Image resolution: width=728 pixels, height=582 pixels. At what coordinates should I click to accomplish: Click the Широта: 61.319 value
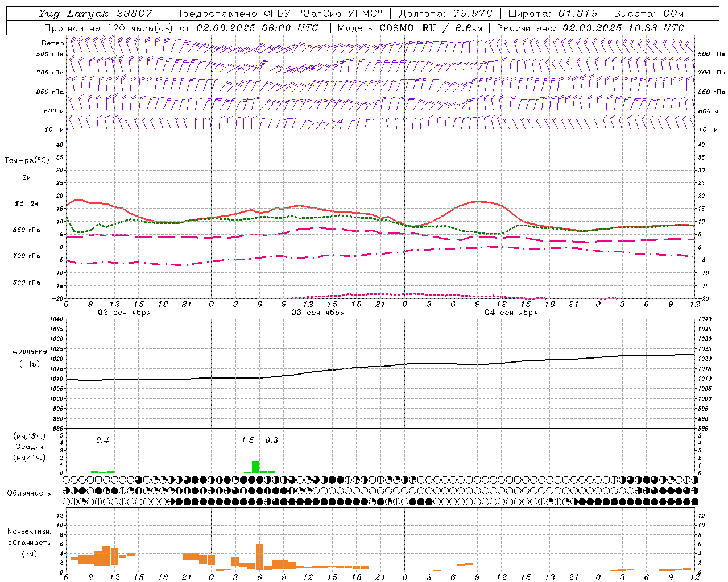[x=553, y=14]
